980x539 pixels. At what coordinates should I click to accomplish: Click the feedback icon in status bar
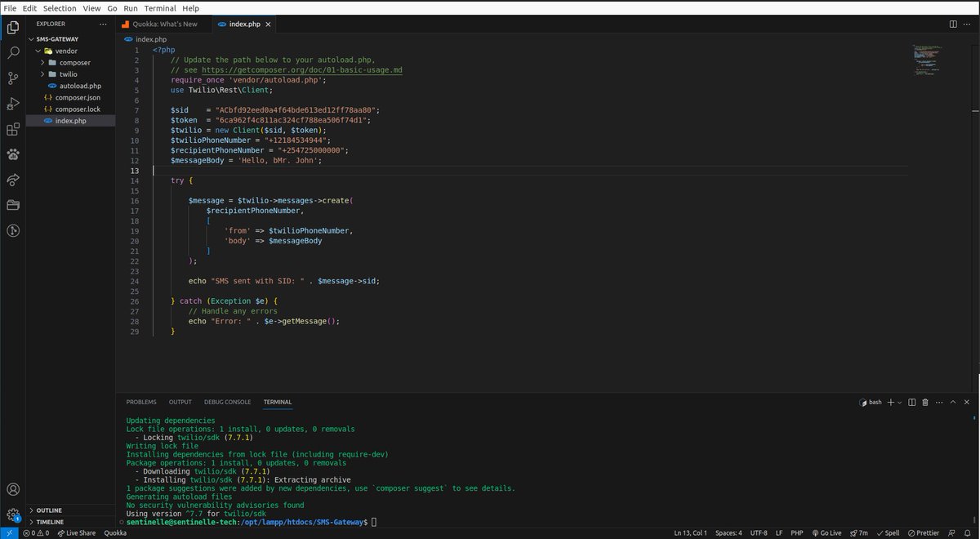953,532
